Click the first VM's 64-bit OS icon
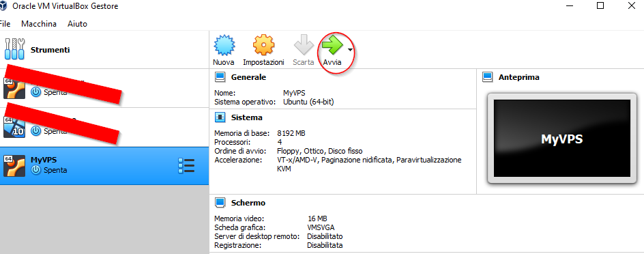The width and height of the screenshot is (644, 254). pos(14,88)
